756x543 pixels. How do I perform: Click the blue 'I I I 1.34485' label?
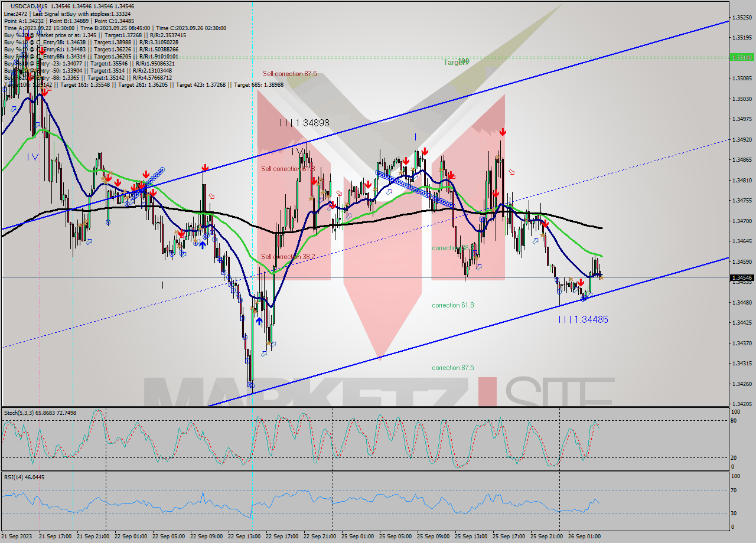[583, 319]
